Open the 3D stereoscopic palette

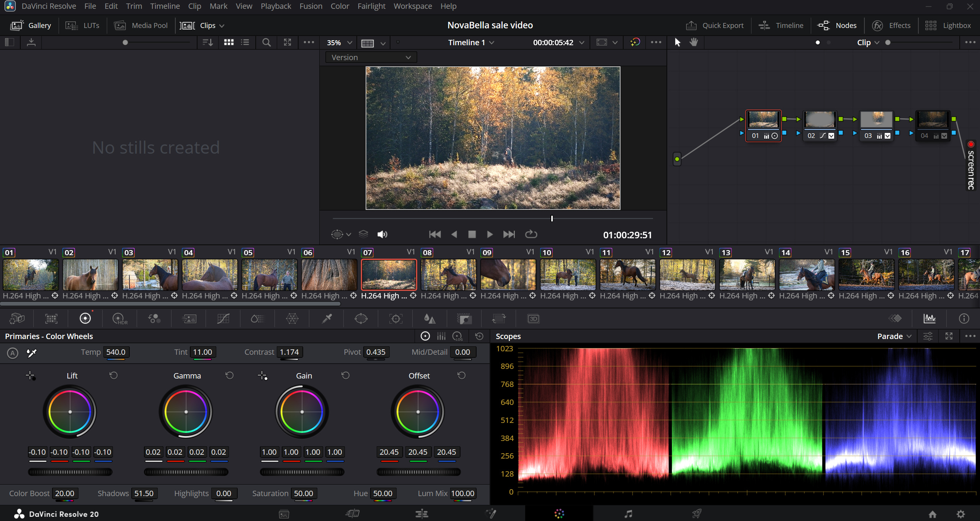(x=533, y=319)
